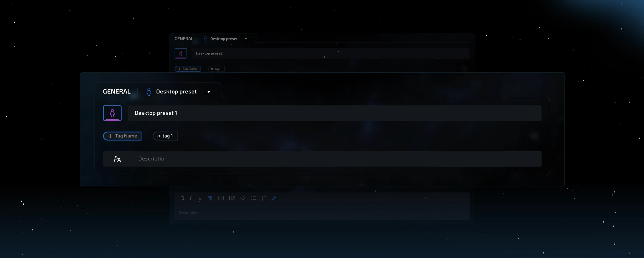The width and height of the screenshot is (644, 258).
Task: Click the purple avatar icon in the small background panel
Action: 181,53
